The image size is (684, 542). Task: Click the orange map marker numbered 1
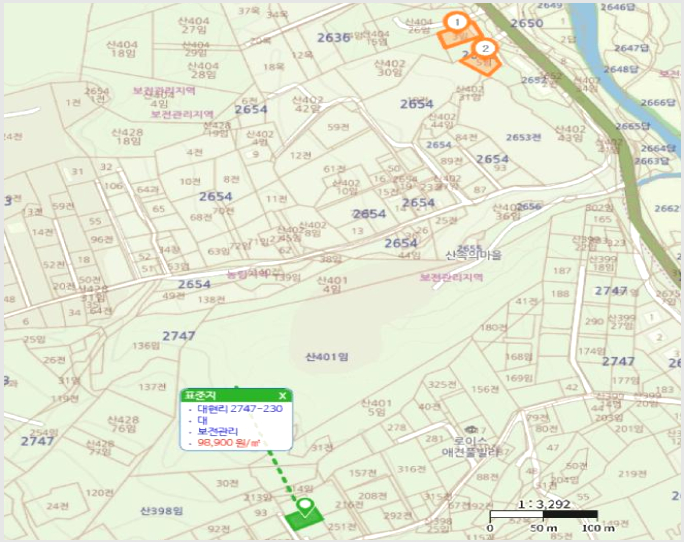tap(457, 22)
